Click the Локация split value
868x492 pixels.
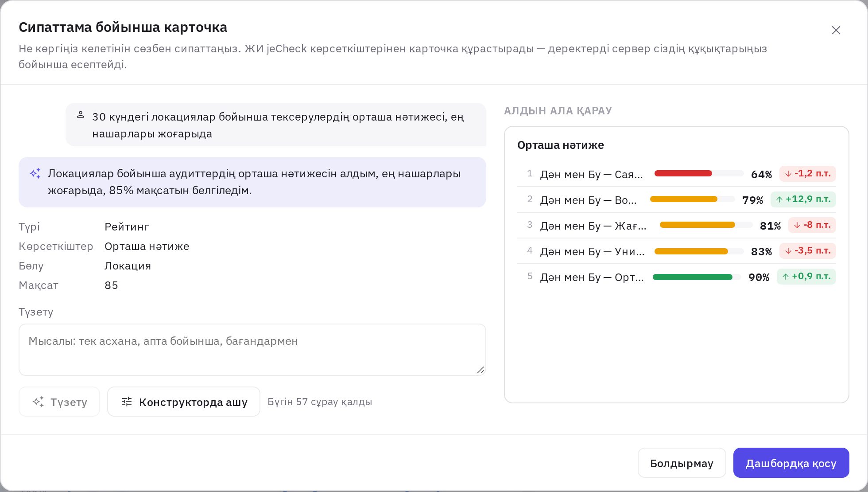coord(128,266)
